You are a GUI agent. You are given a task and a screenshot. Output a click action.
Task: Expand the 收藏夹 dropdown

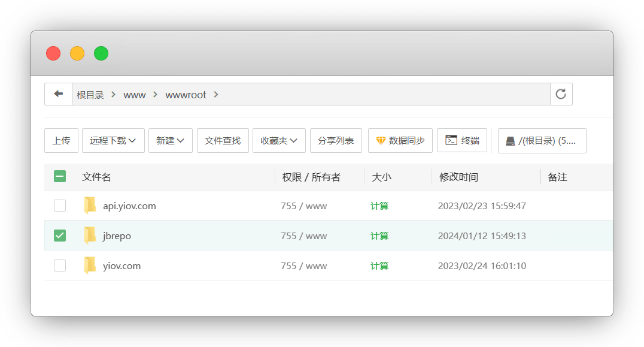point(279,141)
